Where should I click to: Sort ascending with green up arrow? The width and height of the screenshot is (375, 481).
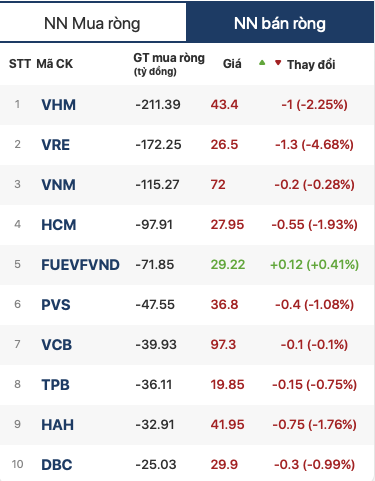262,62
